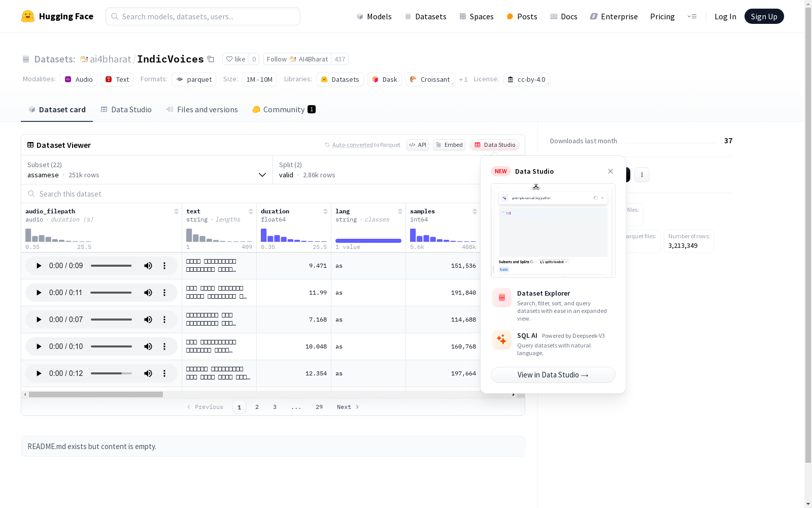Click the cc-by-4.0 license tag
812x508 pixels.
point(527,79)
